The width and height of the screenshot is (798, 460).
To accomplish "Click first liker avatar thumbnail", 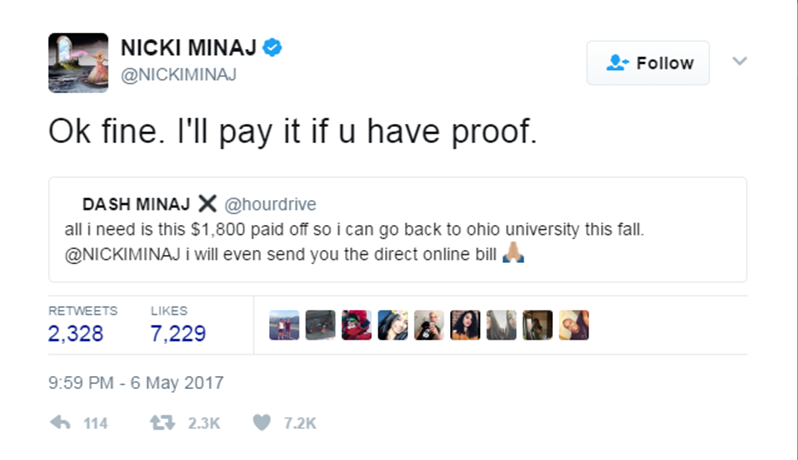I will click(x=284, y=325).
